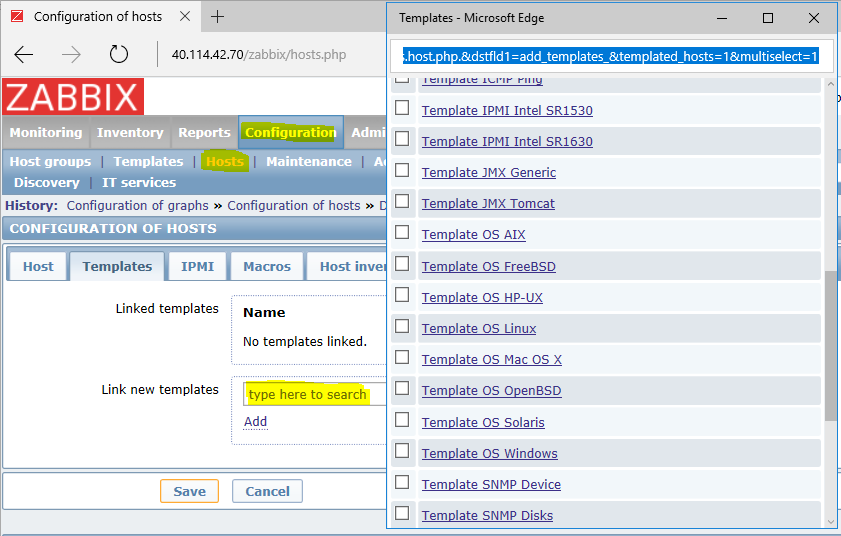Check the Template IPMI Intel SR1530 checkbox
Viewport: 841px width, 536px height.
click(x=402, y=108)
